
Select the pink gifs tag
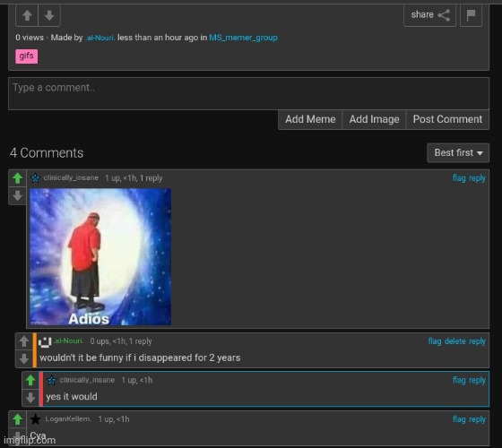27,56
